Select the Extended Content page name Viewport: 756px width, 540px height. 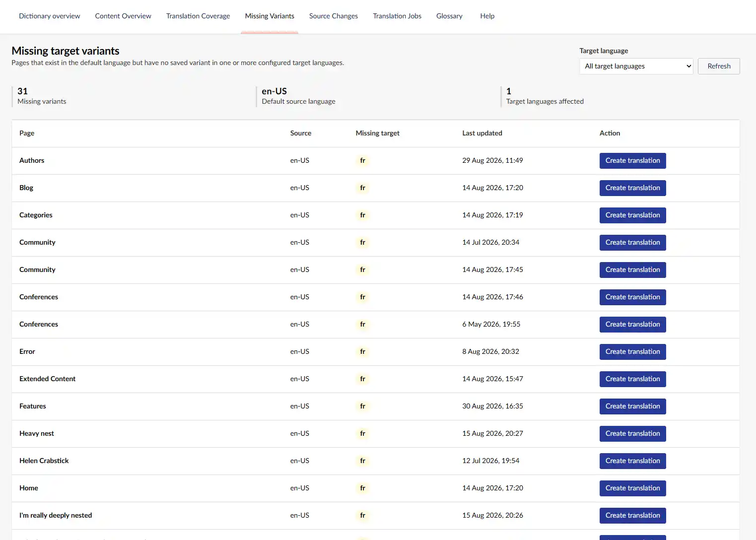pos(48,379)
